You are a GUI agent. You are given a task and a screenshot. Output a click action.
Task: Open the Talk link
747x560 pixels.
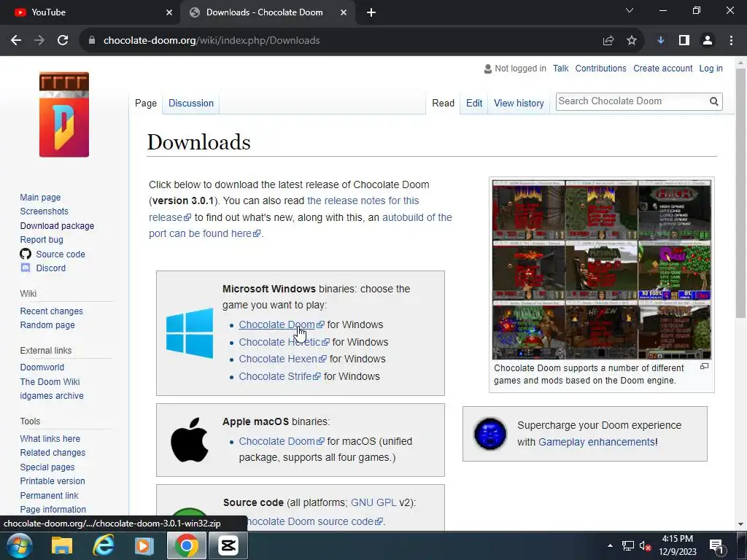(561, 69)
